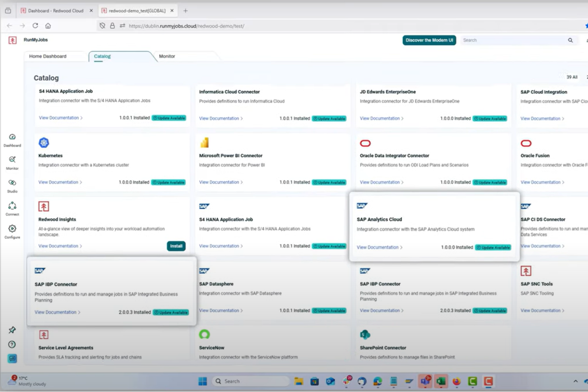
Task: Open Firefox from the taskbar
Action: (x=456, y=381)
